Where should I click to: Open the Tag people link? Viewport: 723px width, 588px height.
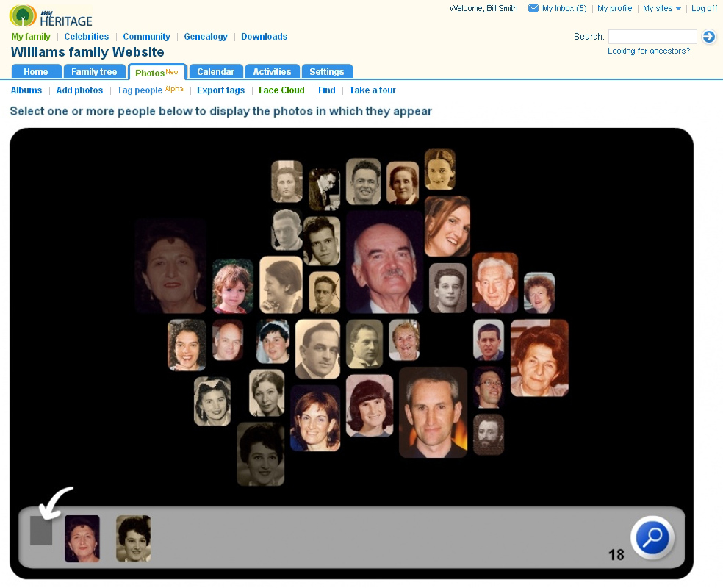(x=140, y=90)
